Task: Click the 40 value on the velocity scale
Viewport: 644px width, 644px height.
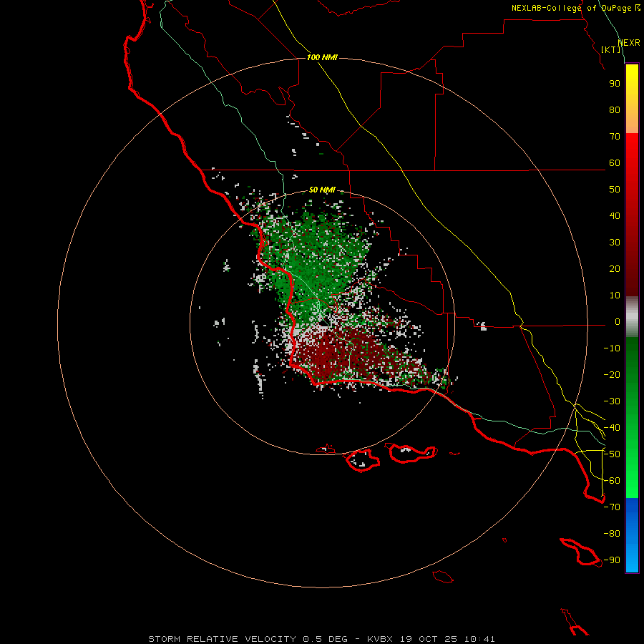Action: (615, 216)
